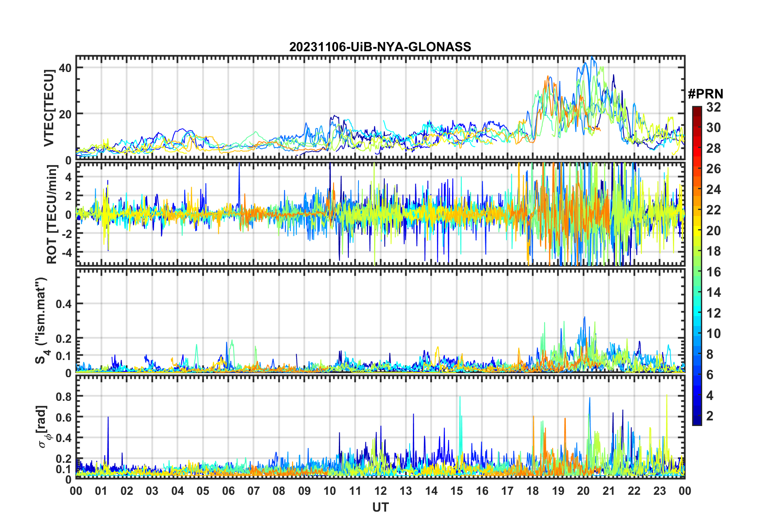Viewport: 761px width, 532px height.
Task: Click ROT axis tick label 4
Action: pyautogui.click(x=68, y=177)
